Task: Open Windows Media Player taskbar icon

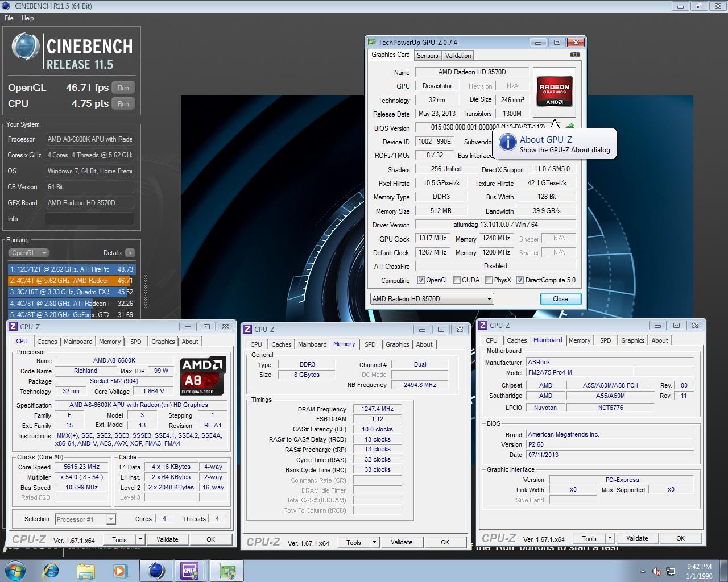Action: click(x=120, y=571)
